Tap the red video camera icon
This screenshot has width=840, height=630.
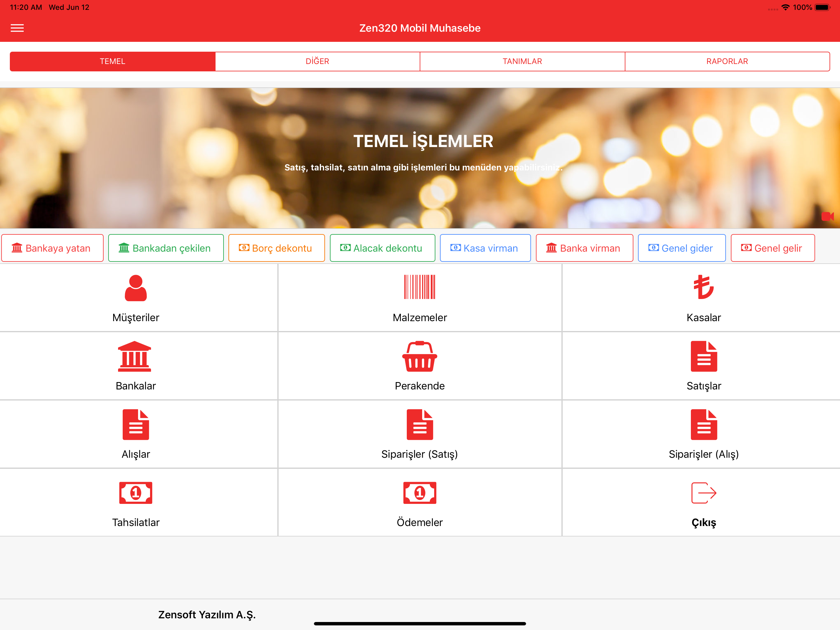pyautogui.click(x=827, y=216)
